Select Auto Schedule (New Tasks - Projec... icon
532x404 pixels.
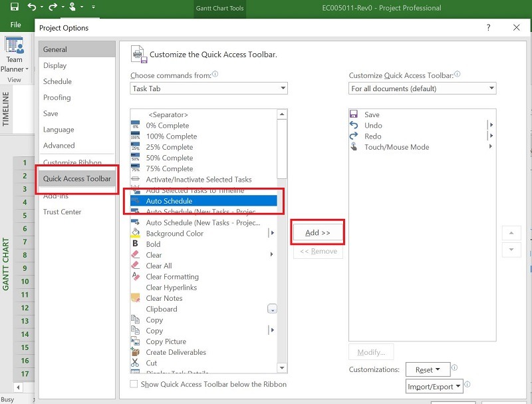pos(135,222)
